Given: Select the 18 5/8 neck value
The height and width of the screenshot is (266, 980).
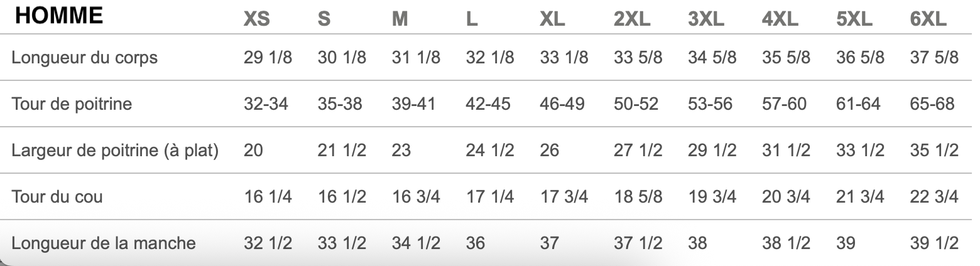Looking at the screenshot, I should [638, 196].
